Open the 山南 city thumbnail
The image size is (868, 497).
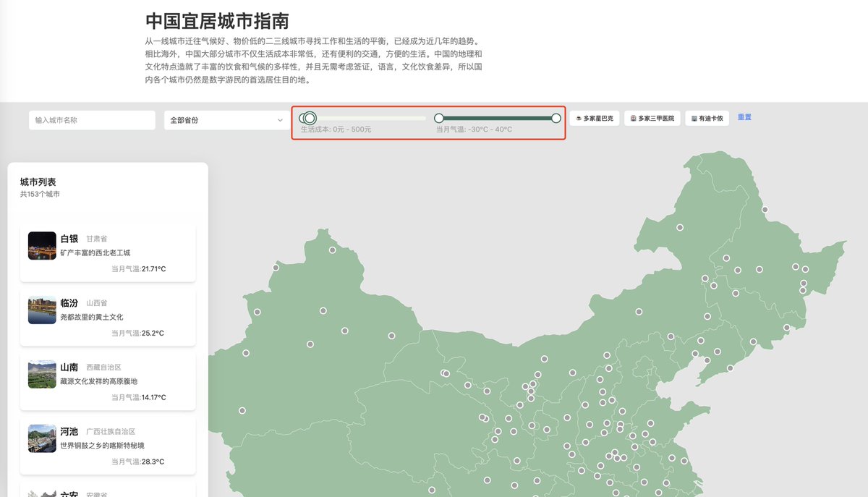tap(42, 375)
